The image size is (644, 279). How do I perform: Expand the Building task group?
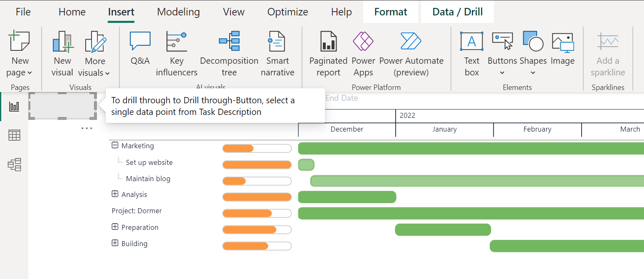(115, 243)
